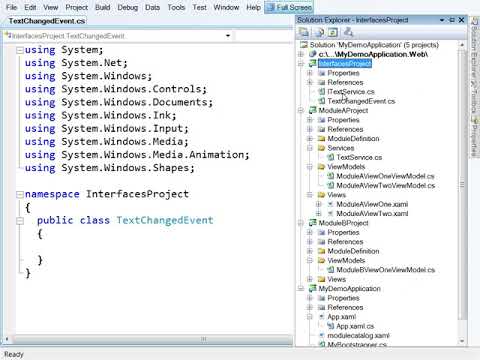Select ModuleAViewTwoViewModel.cs in Solution Explorer
The height and width of the screenshot is (360, 480).
(386, 185)
